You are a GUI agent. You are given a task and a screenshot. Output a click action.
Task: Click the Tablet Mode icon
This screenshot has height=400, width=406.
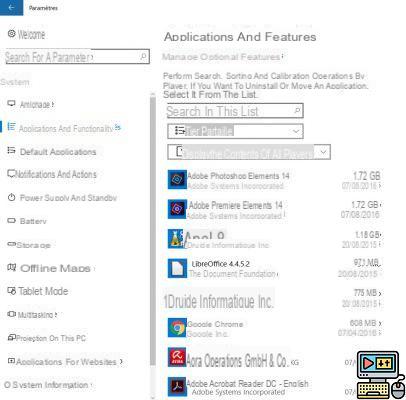click(x=12, y=291)
